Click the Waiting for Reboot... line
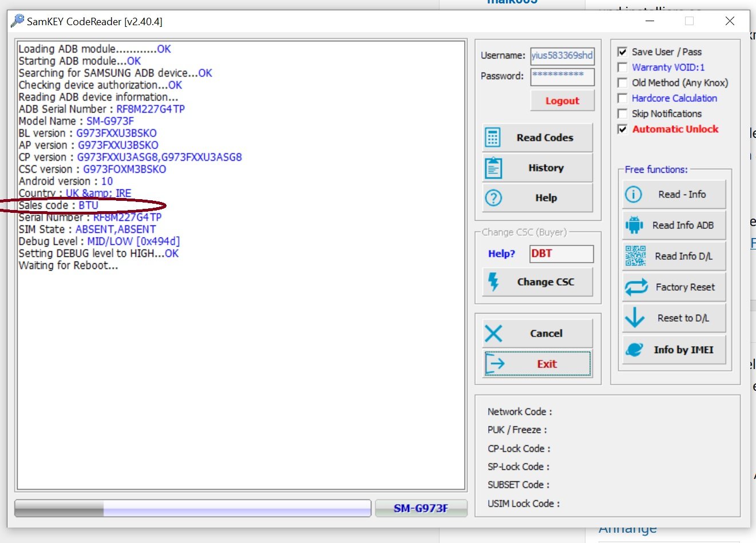Image resolution: width=756 pixels, height=543 pixels. [68, 265]
